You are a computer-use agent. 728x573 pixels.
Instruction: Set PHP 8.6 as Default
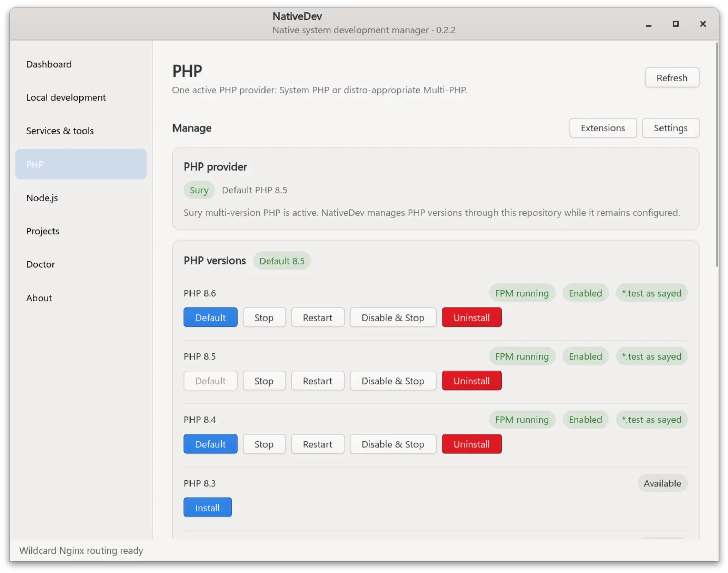coord(210,318)
